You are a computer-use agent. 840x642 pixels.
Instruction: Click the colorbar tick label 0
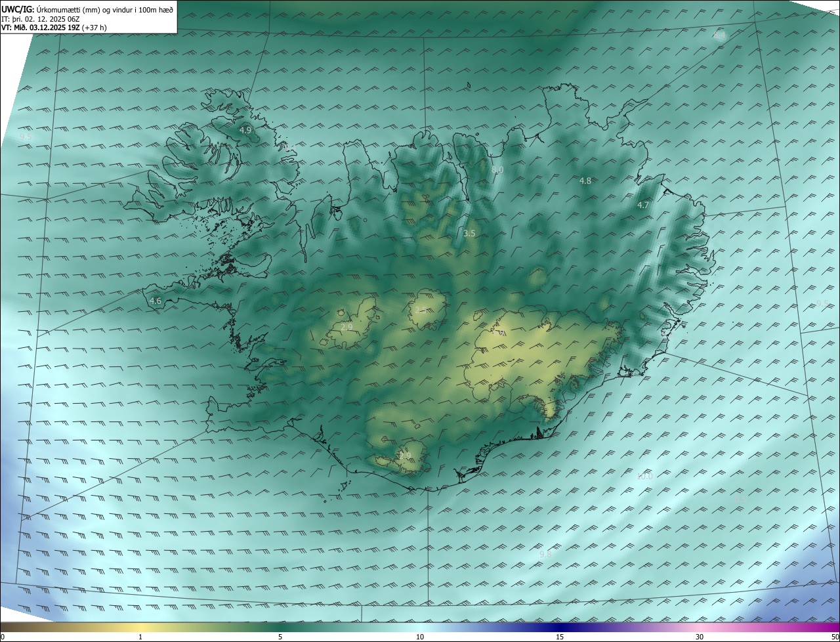3,637
